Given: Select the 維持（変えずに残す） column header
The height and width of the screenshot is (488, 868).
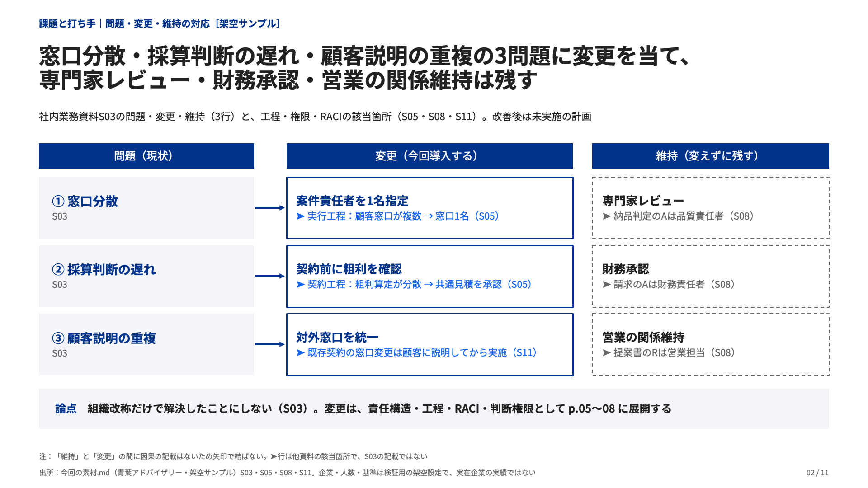Looking at the screenshot, I should point(711,156).
